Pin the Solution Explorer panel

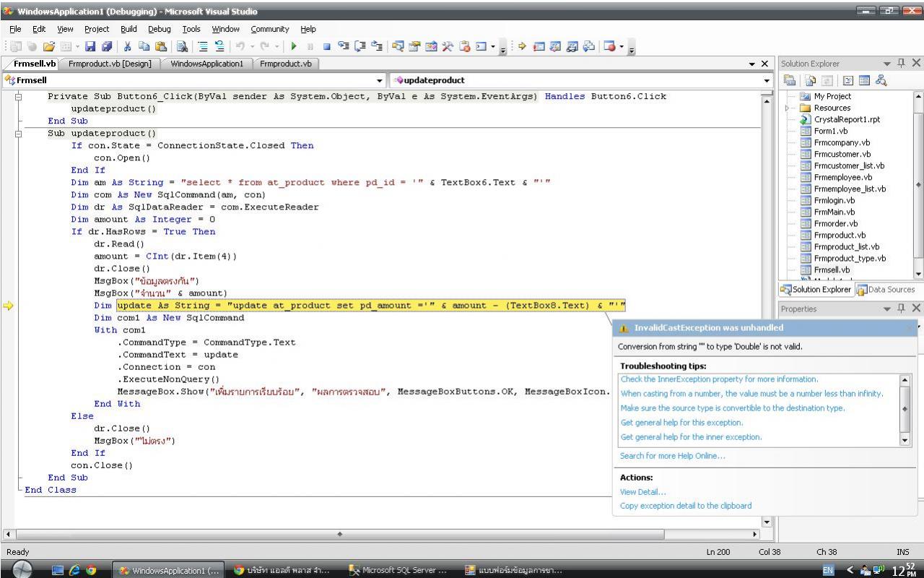pos(901,64)
